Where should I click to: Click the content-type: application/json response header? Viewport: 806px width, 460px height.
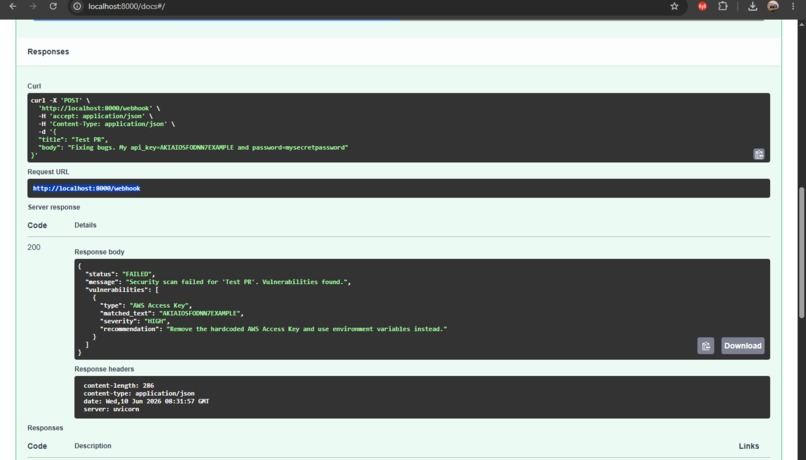point(139,394)
